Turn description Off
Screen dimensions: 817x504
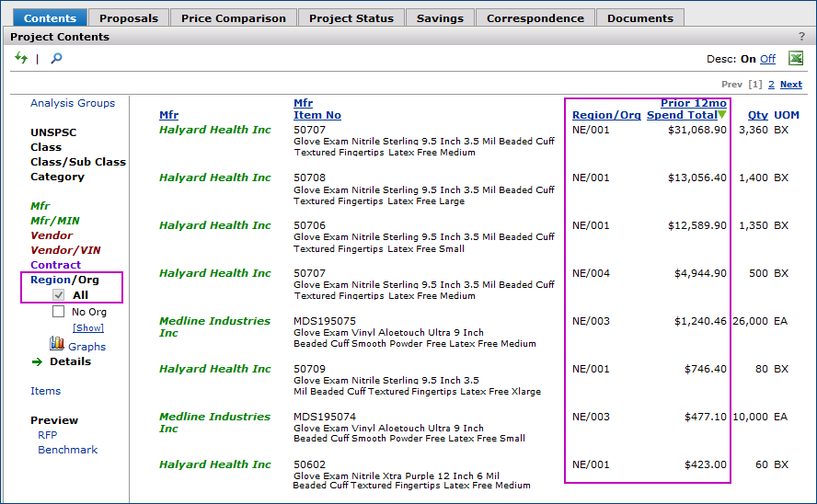[767, 59]
